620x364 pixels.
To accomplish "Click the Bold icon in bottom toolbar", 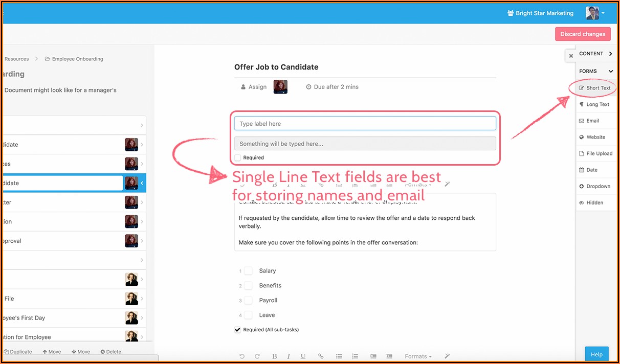I will coord(275,356).
